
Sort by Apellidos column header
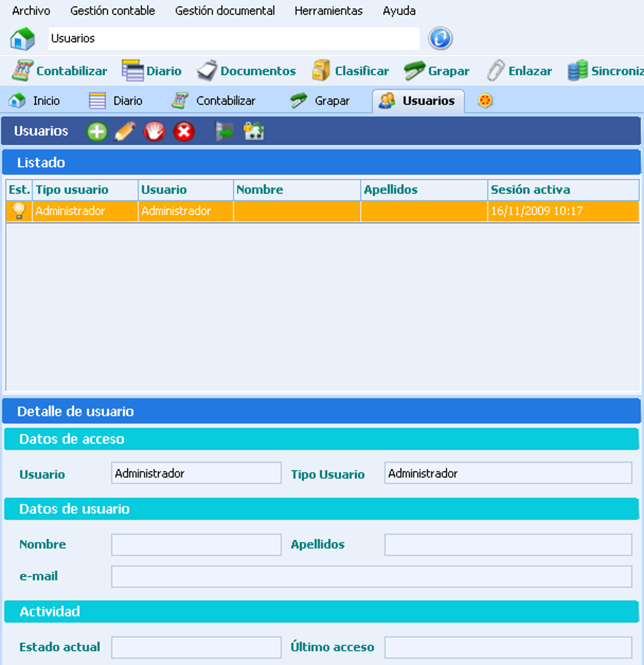[x=424, y=189]
